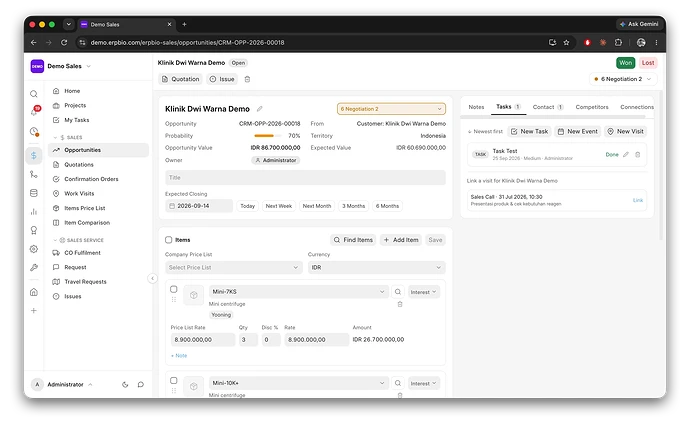The height and width of the screenshot is (429, 690).
Task: Click the Quotation button
Action: tap(180, 79)
